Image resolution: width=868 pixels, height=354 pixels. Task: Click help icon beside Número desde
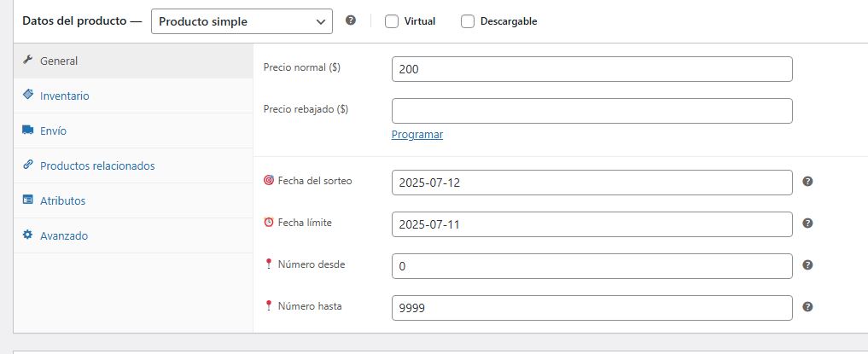807,265
